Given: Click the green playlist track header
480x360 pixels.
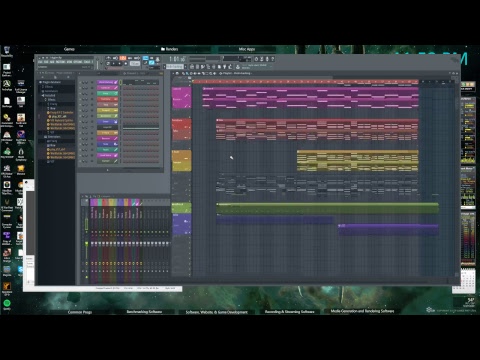Looking at the screenshot, I should (x=182, y=208).
